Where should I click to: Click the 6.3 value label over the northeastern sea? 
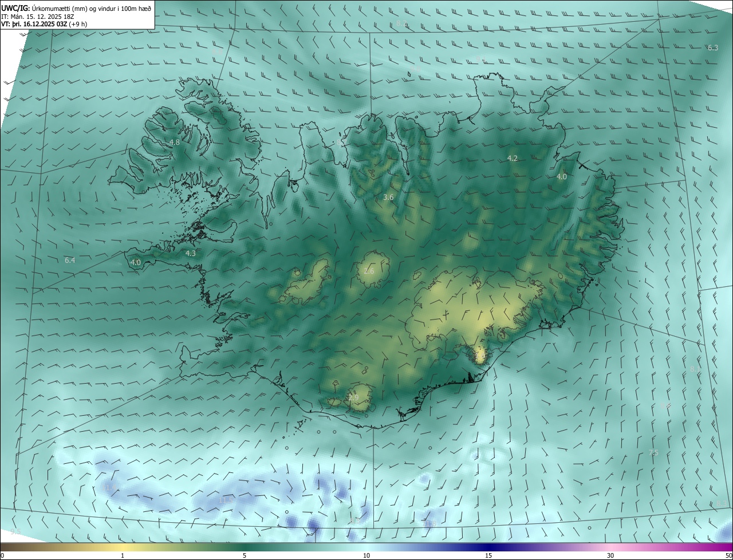click(713, 48)
